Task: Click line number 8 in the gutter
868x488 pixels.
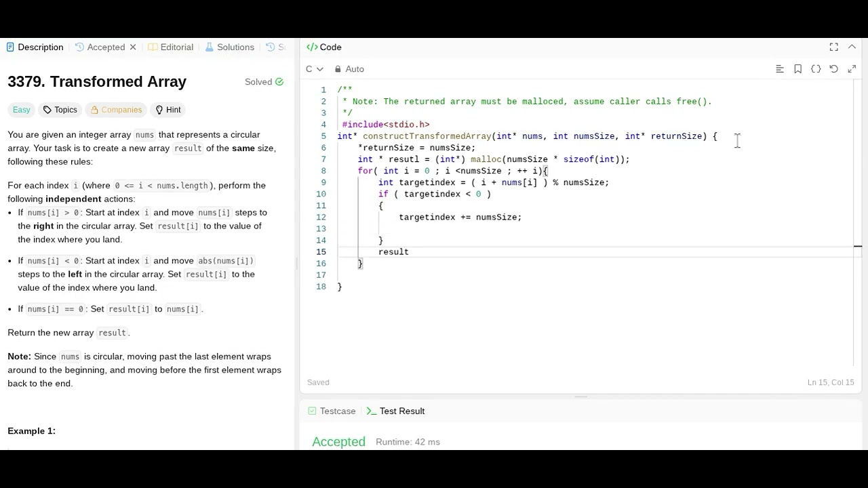Action: 323,171
